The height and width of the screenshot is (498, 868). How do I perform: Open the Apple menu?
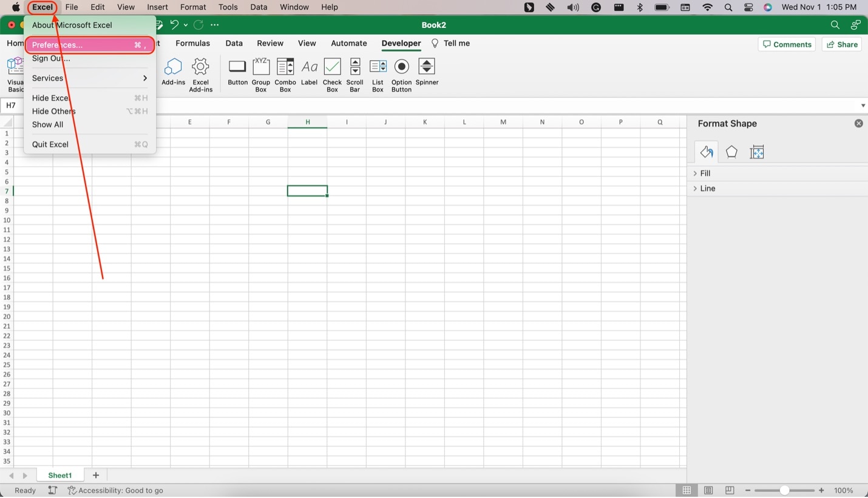coord(16,7)
